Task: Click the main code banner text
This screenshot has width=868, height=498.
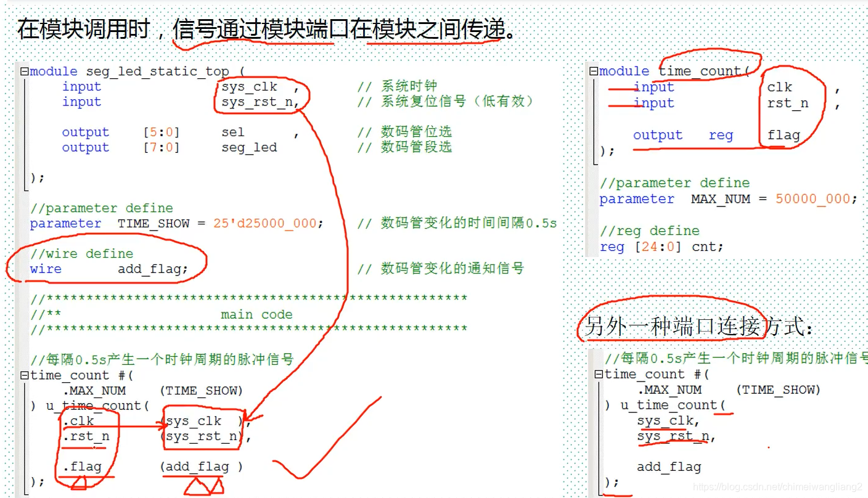Action: click(257, 315)
